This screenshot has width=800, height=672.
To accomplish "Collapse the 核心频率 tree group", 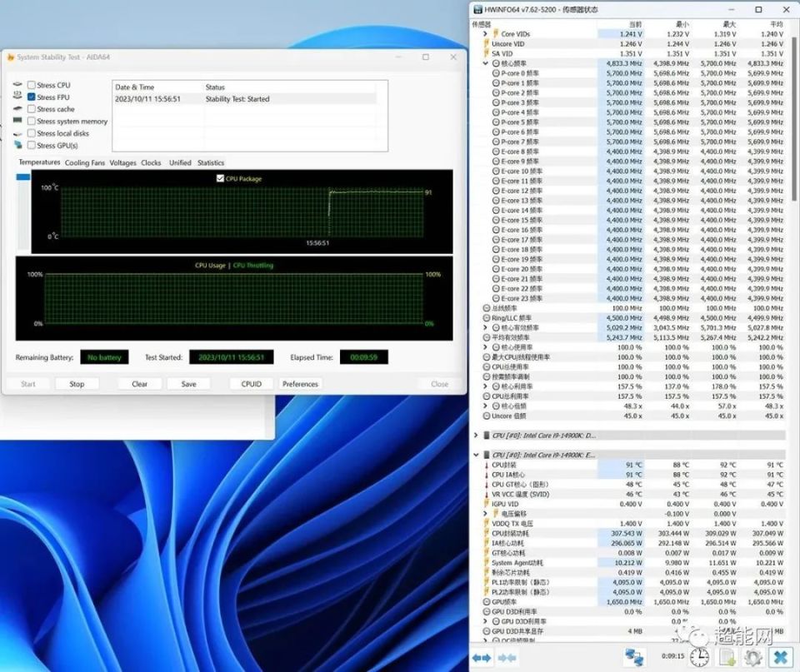I will pos(486,63).
